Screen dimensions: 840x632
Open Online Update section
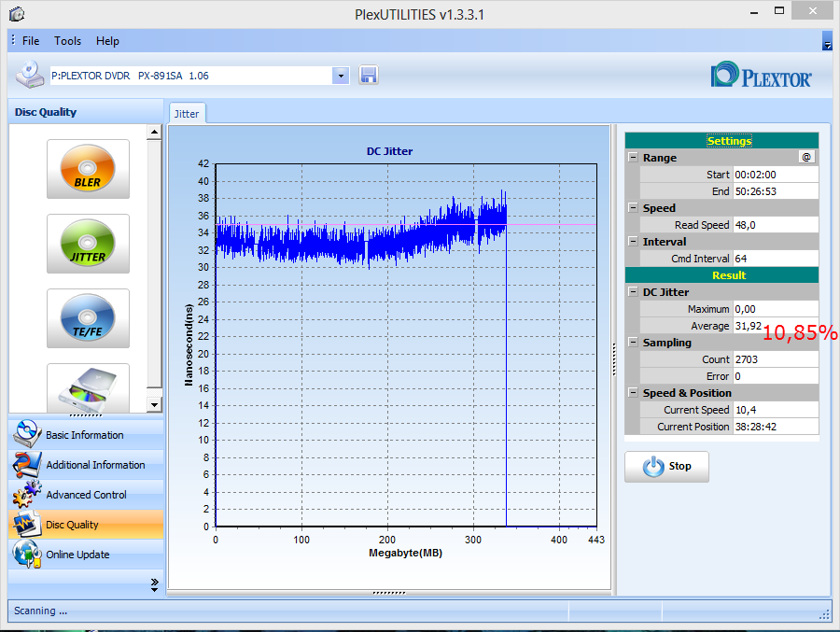coord(86,555)
